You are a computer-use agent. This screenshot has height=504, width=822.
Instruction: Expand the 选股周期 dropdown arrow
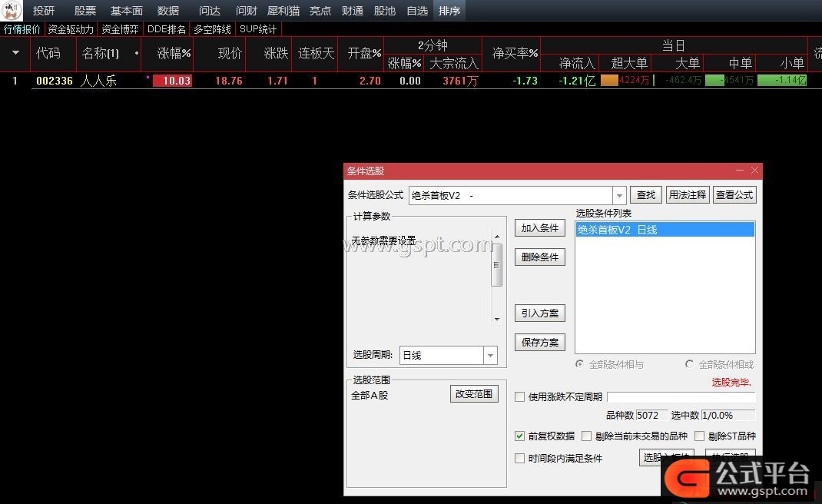coord(490,356)
